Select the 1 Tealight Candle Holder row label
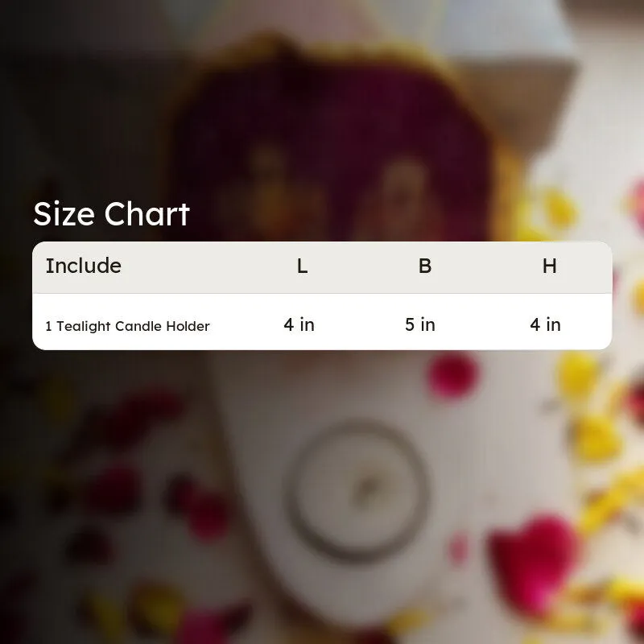Screen dimensions: 644x644 pyautogui.click(x=128, y=326)
